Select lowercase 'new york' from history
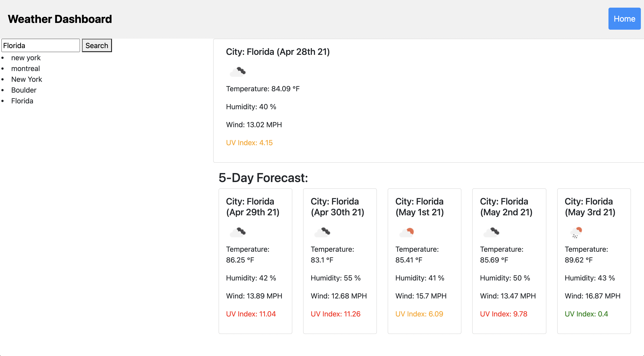The image size is (644, 356). (26, 58)
